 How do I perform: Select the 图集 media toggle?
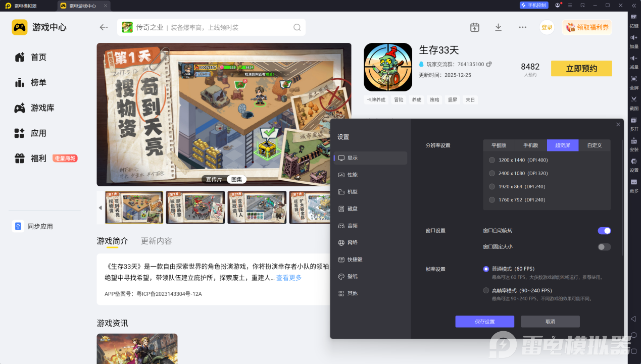236,179
